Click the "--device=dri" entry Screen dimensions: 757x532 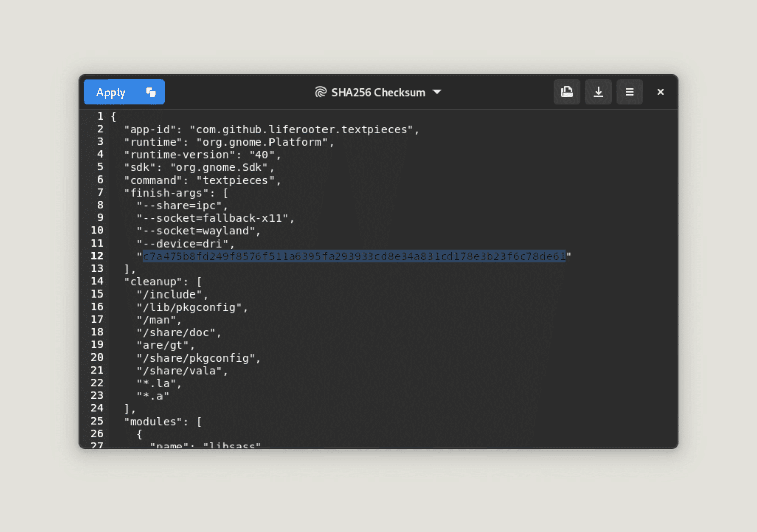[x=186, y=244]
